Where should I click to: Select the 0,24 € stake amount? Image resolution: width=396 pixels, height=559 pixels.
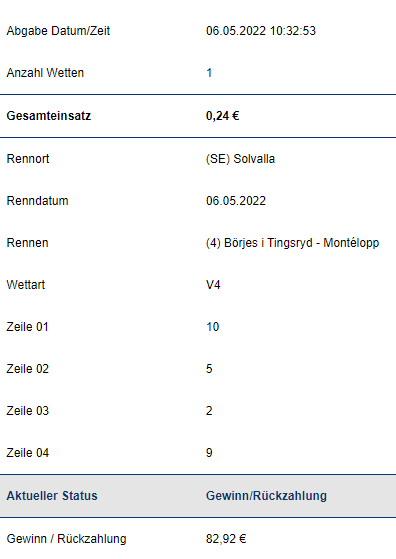pyautogui.click(x=222, y=116)
